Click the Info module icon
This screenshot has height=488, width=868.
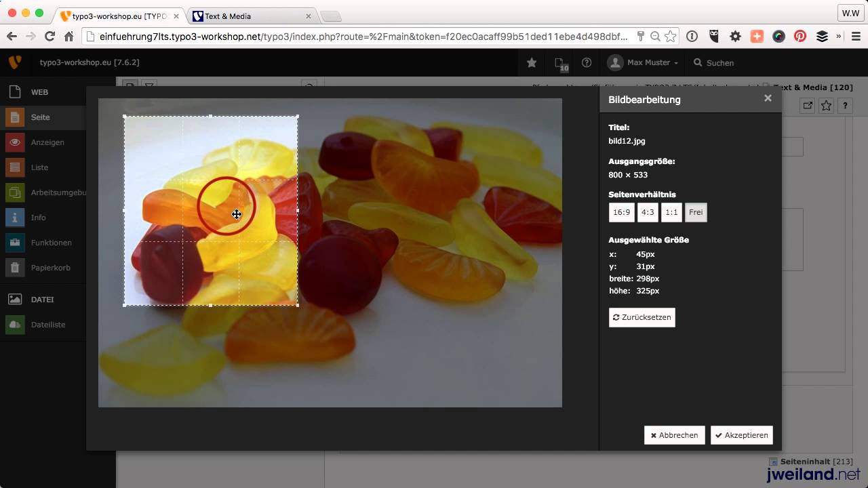click(15, 218)
